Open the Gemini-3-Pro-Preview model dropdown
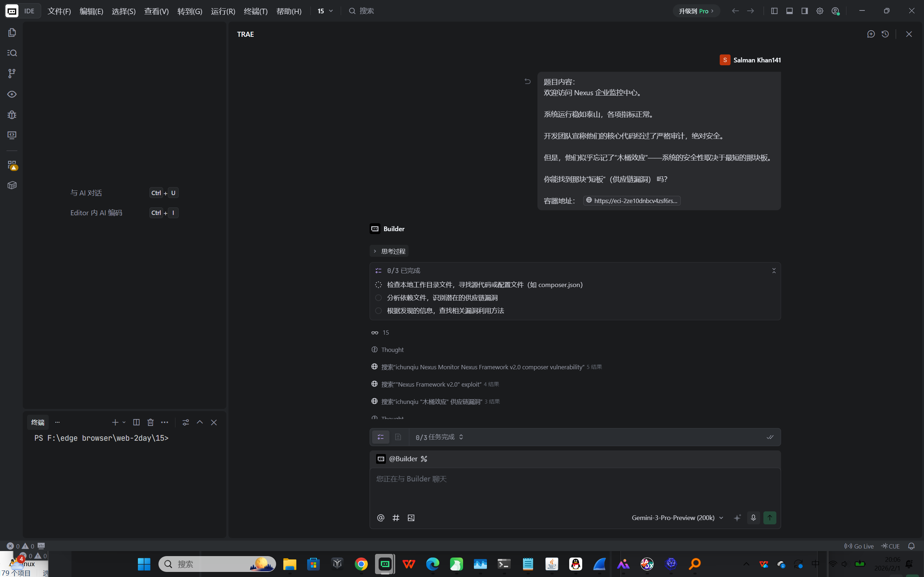924x577 pixels. click(677, 518)
